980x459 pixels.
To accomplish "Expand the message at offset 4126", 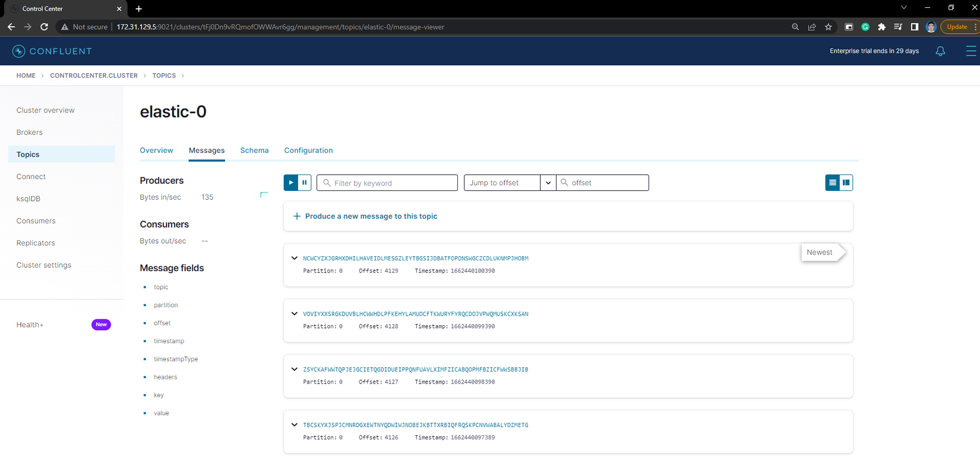I will tap(295, 425).
